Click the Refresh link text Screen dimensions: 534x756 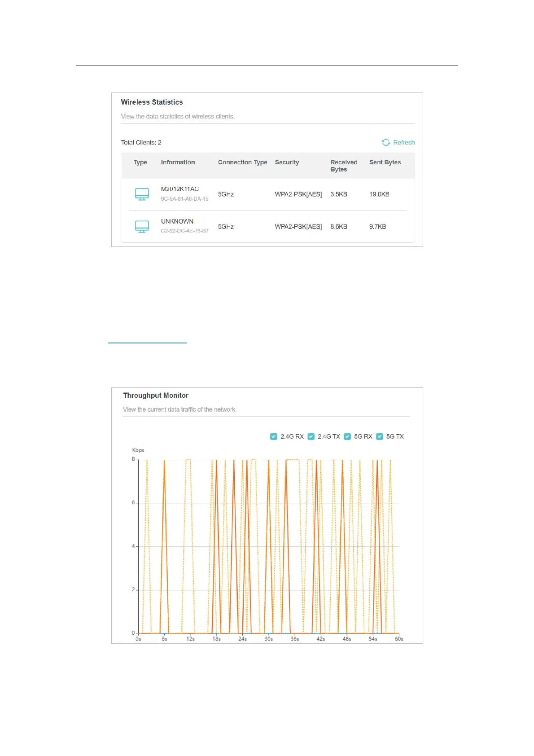click(404, 142)
